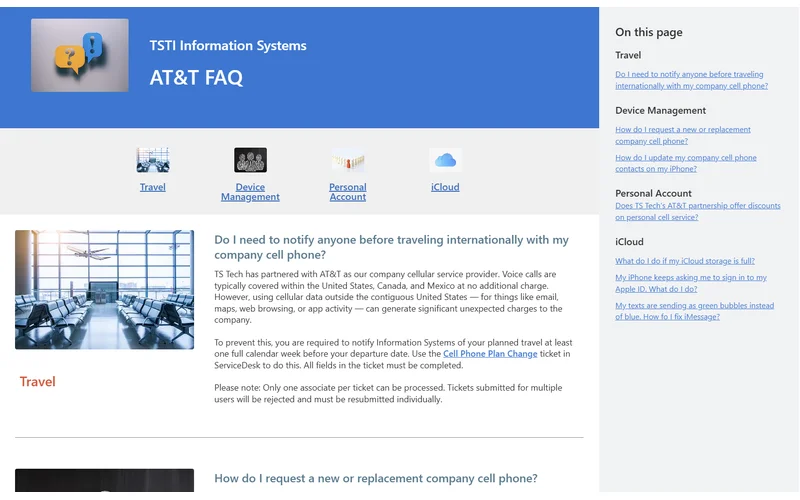Viewport: 800px width, 500px height.
Task: Click the Device Management people icon
Action: (x=250, y=160)
